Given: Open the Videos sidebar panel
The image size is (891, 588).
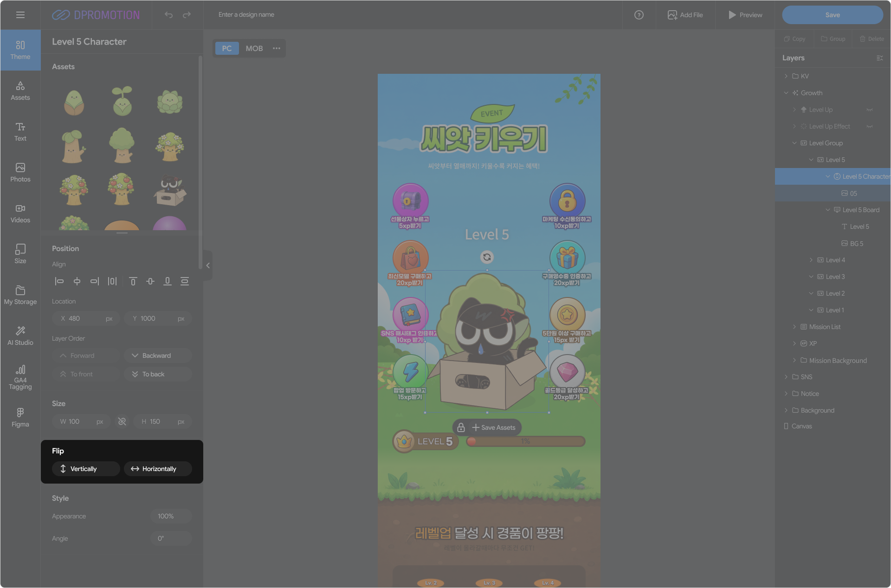Looking at the screenshot, I should pyautogui.click(x=20, y=213).
